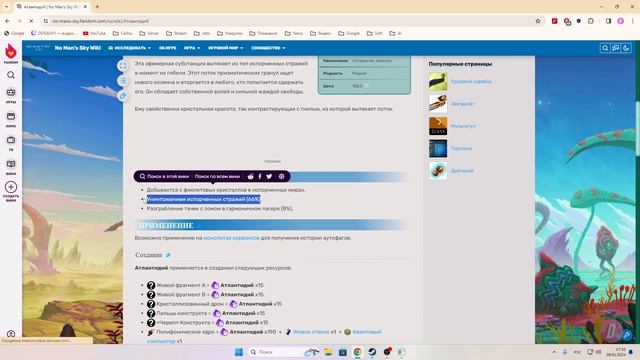
Task: Edit the Создание section pencil
Action: pos(168,255)
